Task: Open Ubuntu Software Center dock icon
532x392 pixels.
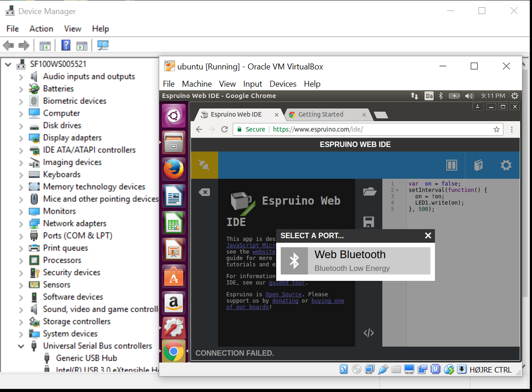Action: point(174,277)
